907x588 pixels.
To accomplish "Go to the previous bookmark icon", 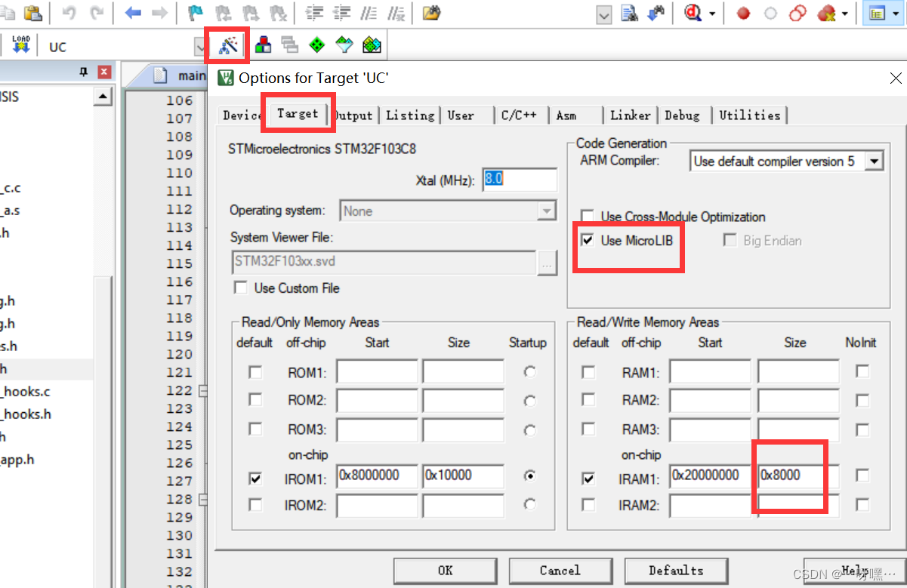I will (223, 13).
